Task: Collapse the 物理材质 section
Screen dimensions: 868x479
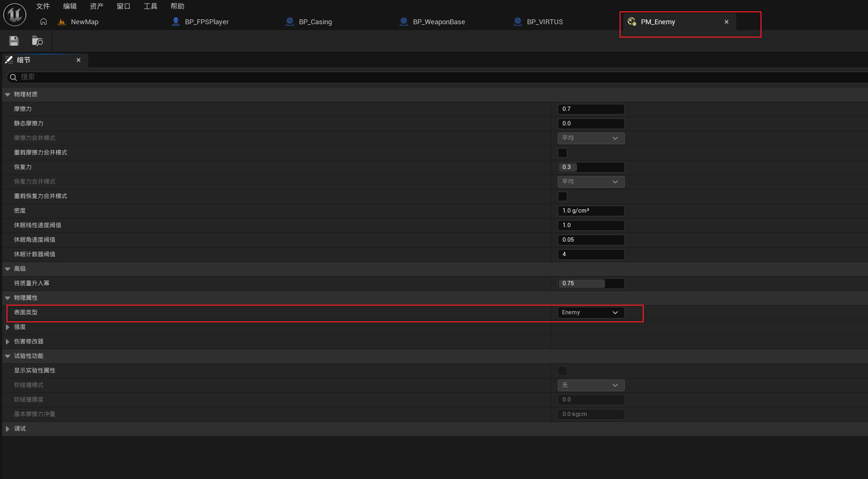Action: (x=8, y=95)
